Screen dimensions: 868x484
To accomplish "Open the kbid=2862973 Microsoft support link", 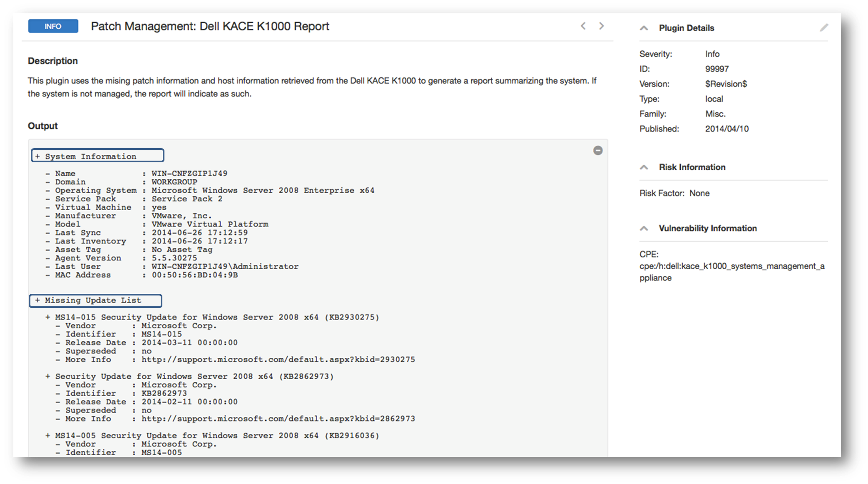I will (x=278, y=419).
